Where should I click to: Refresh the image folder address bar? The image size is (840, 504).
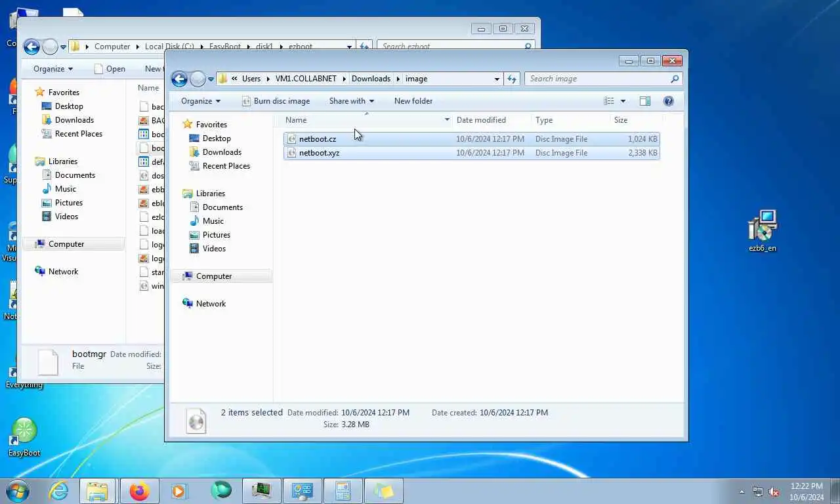[513, 79]
